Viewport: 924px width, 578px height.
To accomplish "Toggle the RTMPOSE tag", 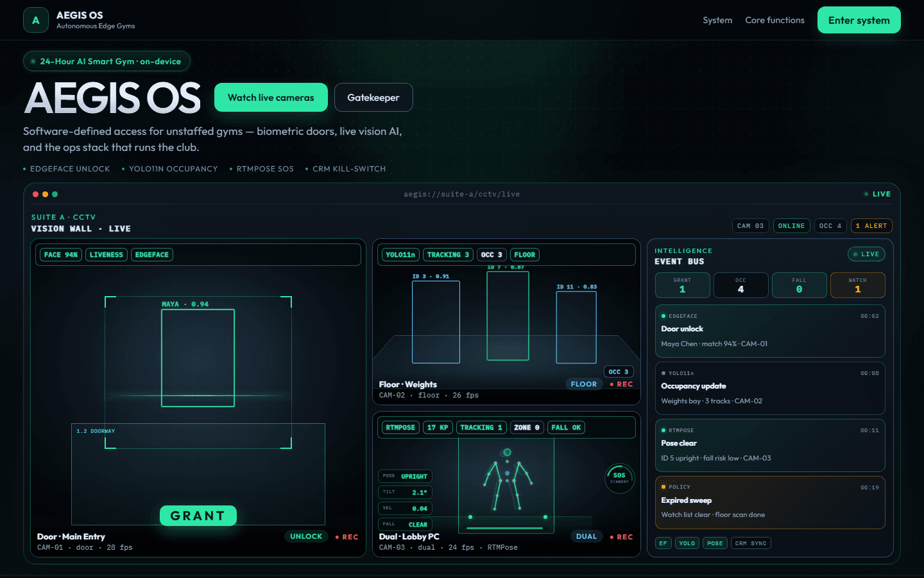I will tap(400, 428).
